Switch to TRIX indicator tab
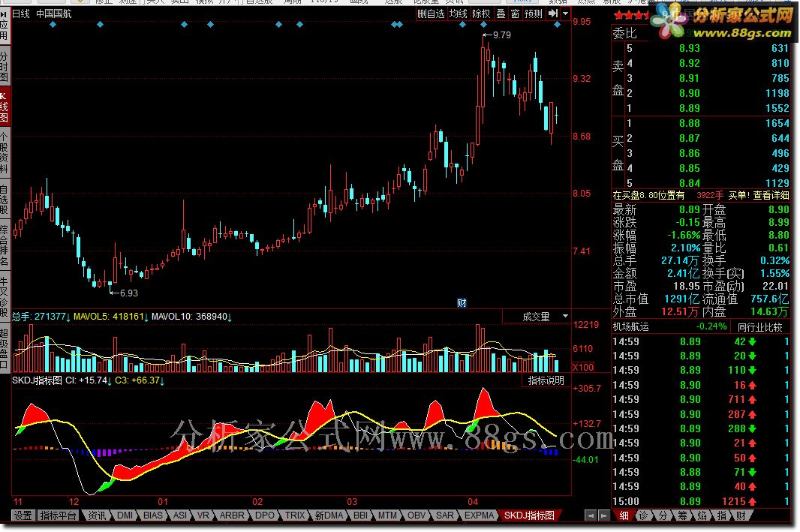Screen dimensions: 800x532 (294, 515)
